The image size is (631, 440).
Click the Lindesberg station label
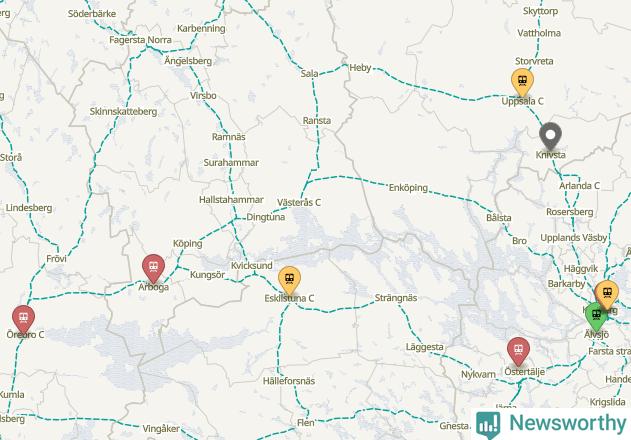[29, 208]
